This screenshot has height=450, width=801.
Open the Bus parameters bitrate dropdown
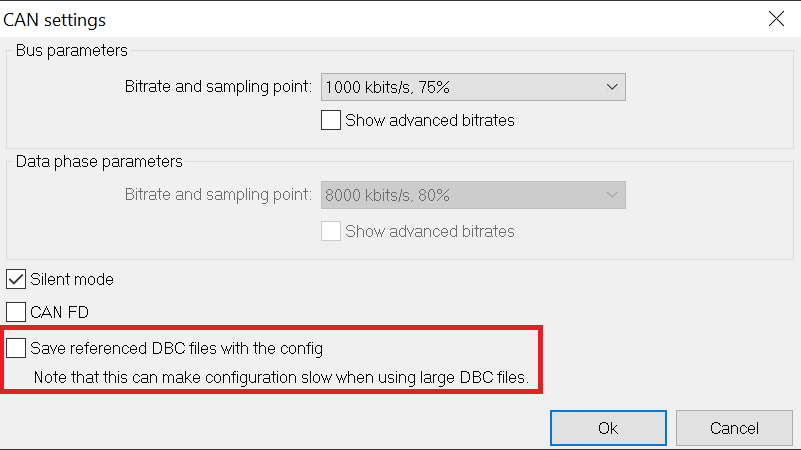tap(472, 88)
